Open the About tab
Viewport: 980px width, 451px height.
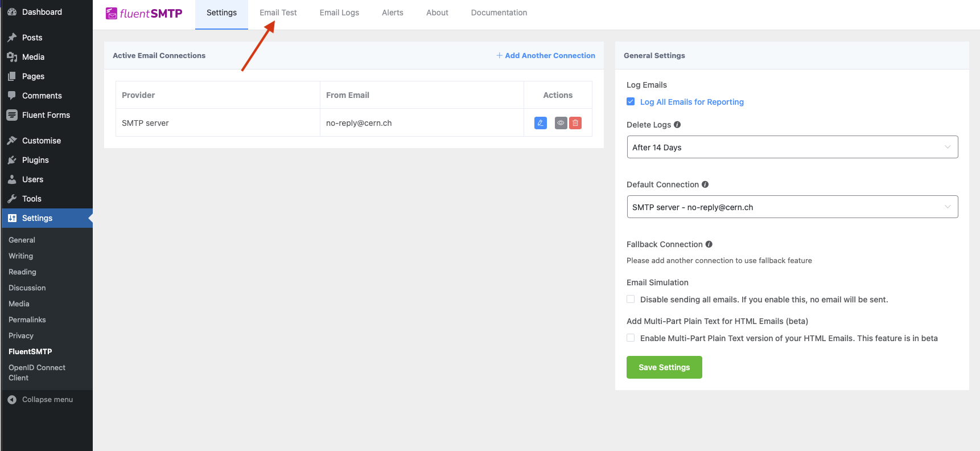coord(437,13)
